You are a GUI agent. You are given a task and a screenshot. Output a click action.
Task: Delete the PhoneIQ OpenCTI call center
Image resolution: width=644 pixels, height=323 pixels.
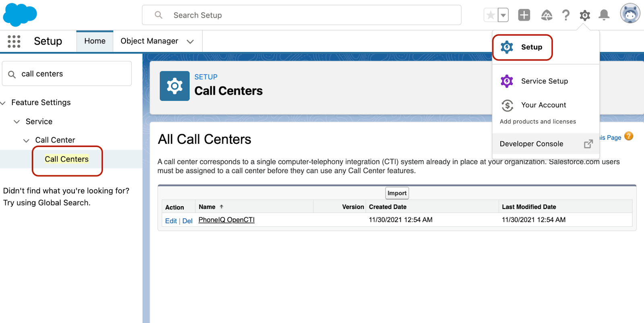(187, 221)
